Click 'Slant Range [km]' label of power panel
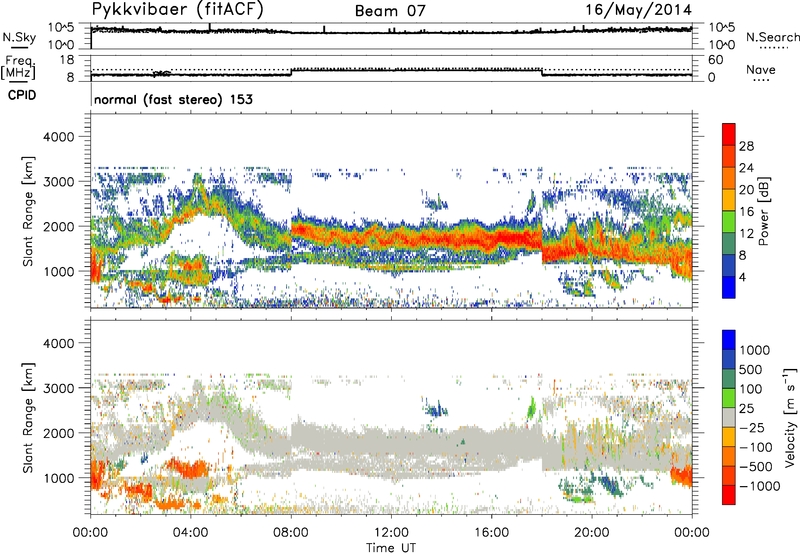This screenshot has width=800, height=554. coord(28,211)
